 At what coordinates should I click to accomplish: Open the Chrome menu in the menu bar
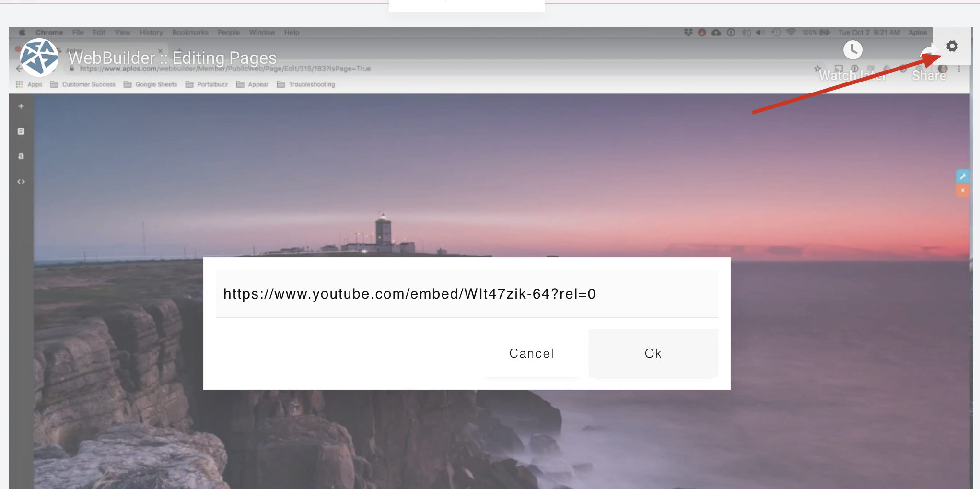(49, 33)
